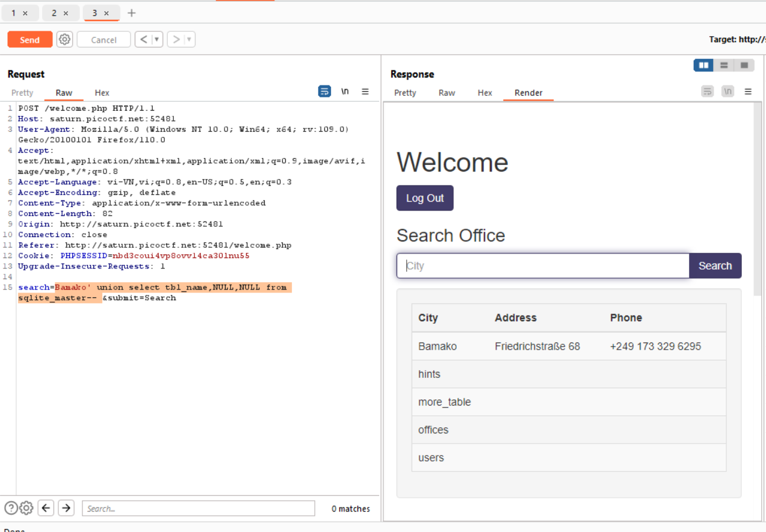The height and width of the screenshot is (532, 766).
Task: Click 'Friedrichstraße 68' address cell
Action: pos(537,346)
